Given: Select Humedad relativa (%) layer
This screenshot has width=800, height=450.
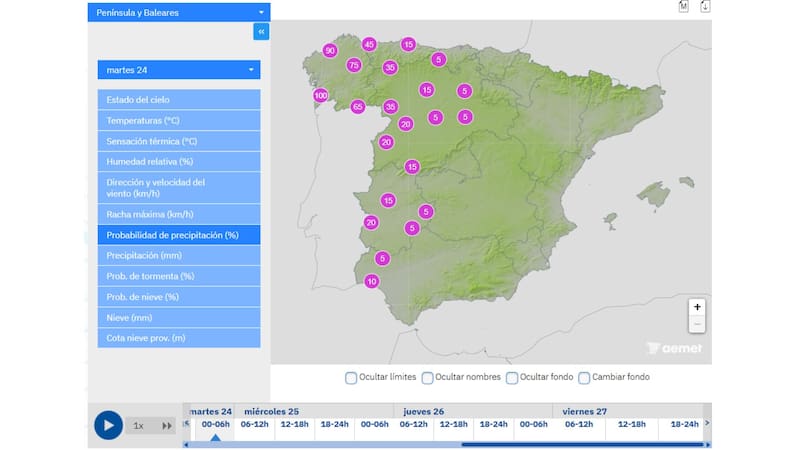Looking at the screenshot, I should tap(179, 162).
